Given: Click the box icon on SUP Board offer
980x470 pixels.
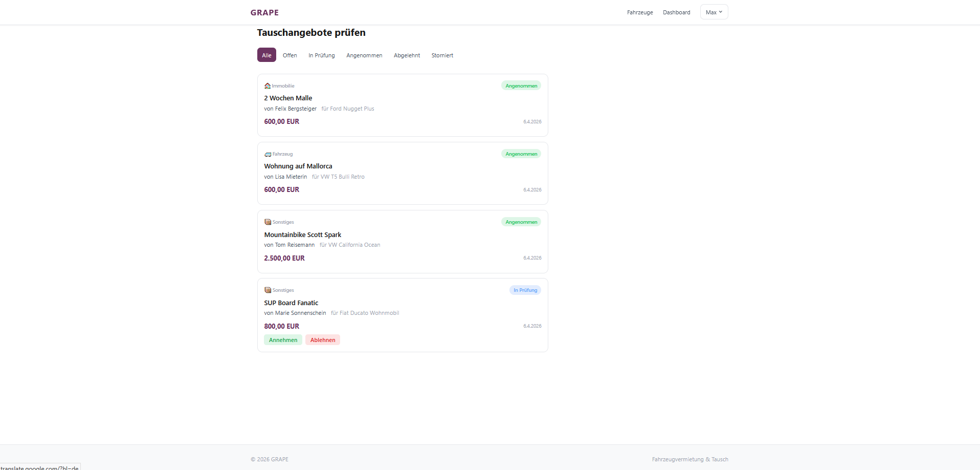Looking at the screenshot, I should pyautogui.click(x=268, y=290).
